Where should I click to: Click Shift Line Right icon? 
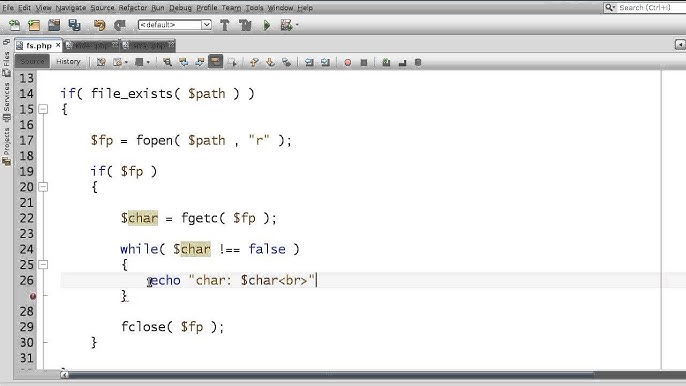tap(325, 63)
